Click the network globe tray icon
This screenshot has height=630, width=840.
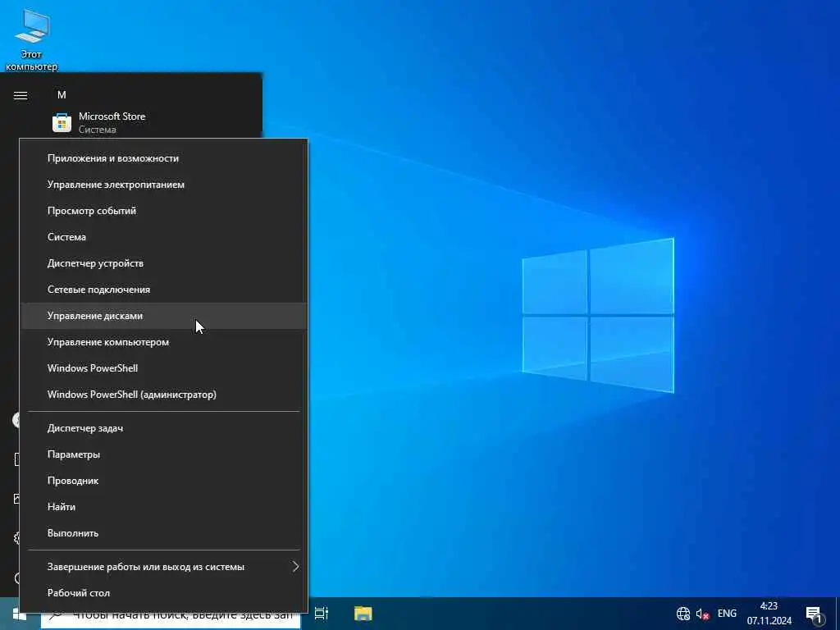click(x=683, y=614)
